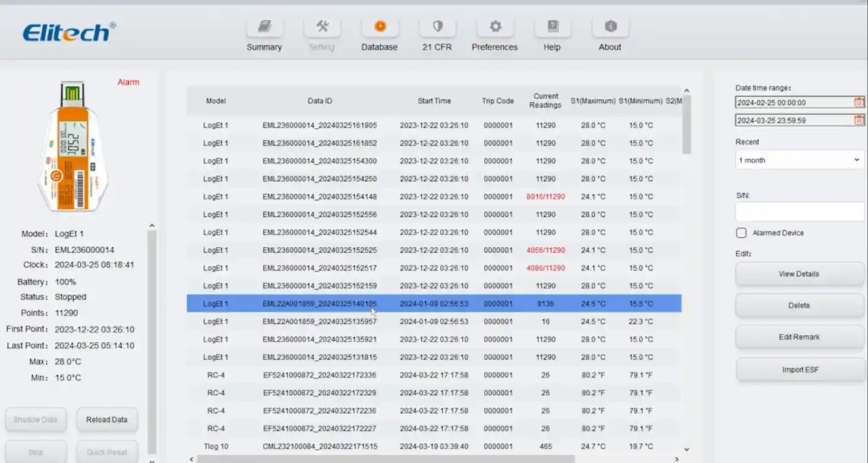Open the Database icon
Image resolution: width=868 pixels, height=463 pixels.
[x=380, y=27]
